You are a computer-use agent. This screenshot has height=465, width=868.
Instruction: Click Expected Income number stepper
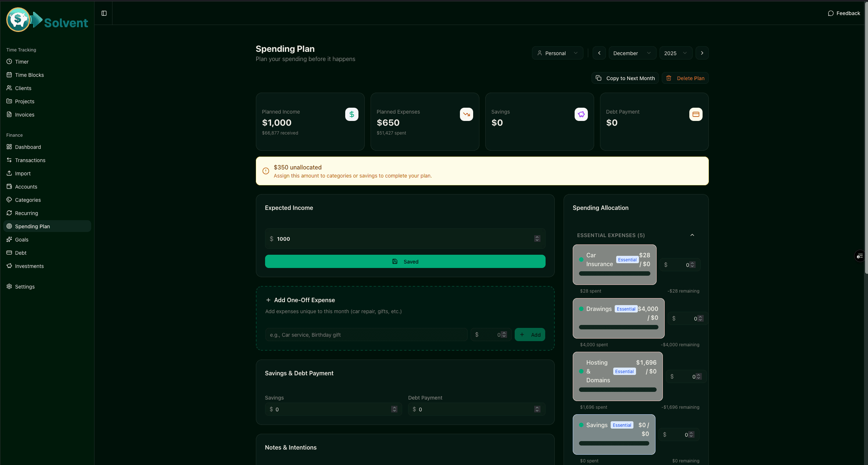pyautogui.click(x=537, y=239)
